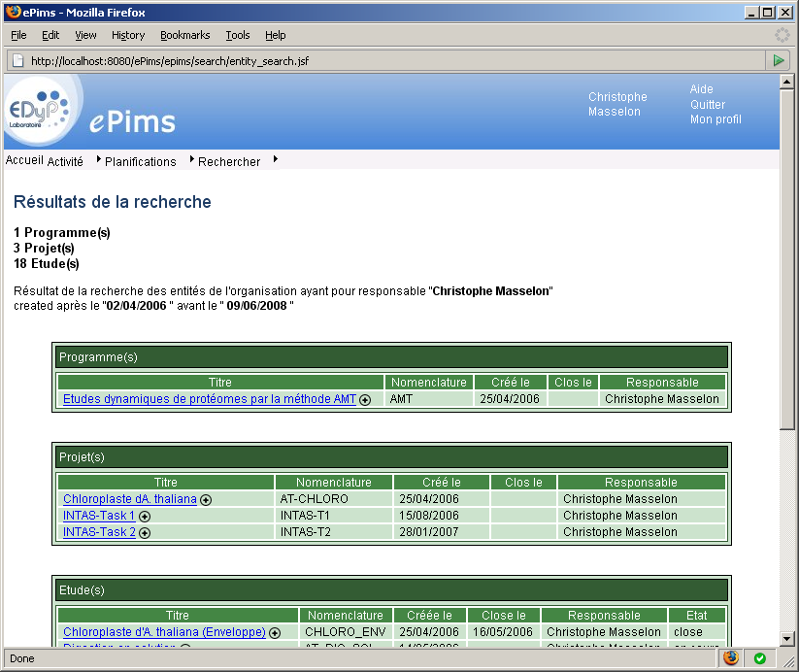Click the green checkmark status bar icon
The width and height of the screenshot is (799, 672).
(758, 658)
